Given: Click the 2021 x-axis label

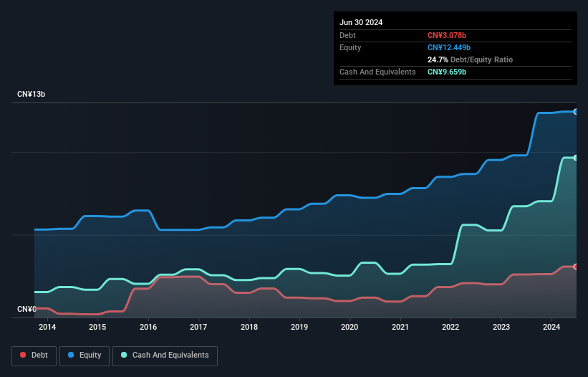Looking at the screenshot, I should click(x=400, y=327).
